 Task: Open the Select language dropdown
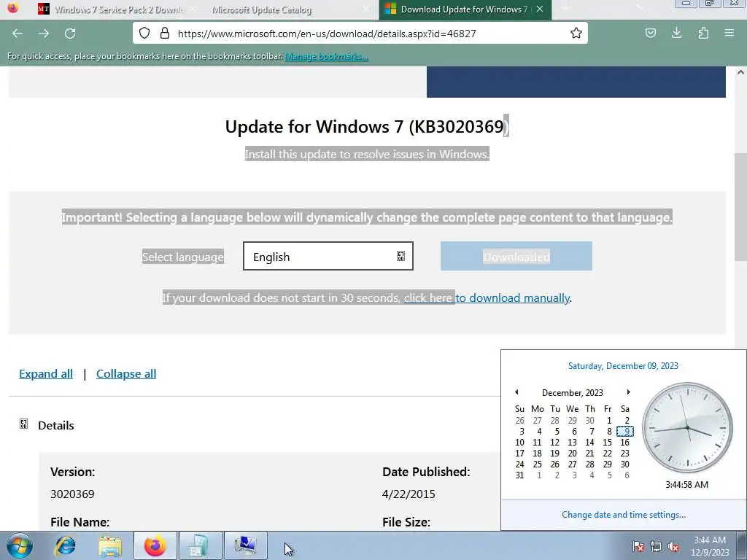coord(328,256)
